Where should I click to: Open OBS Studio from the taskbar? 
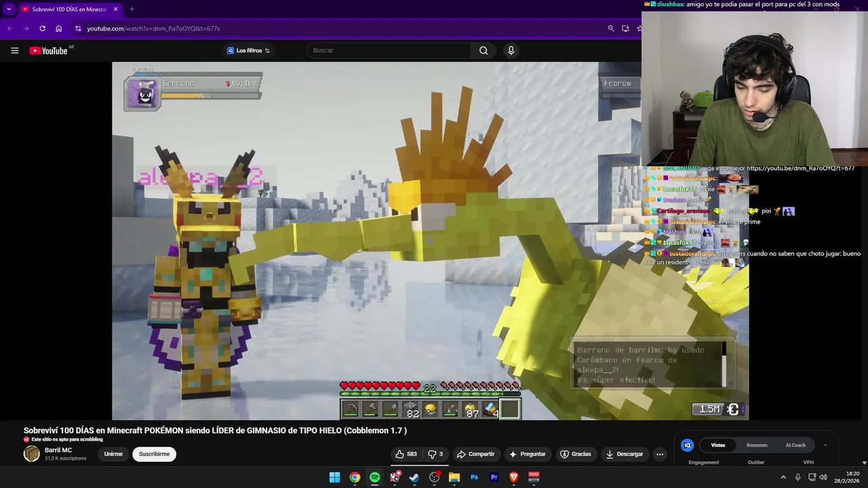point(434,477)
